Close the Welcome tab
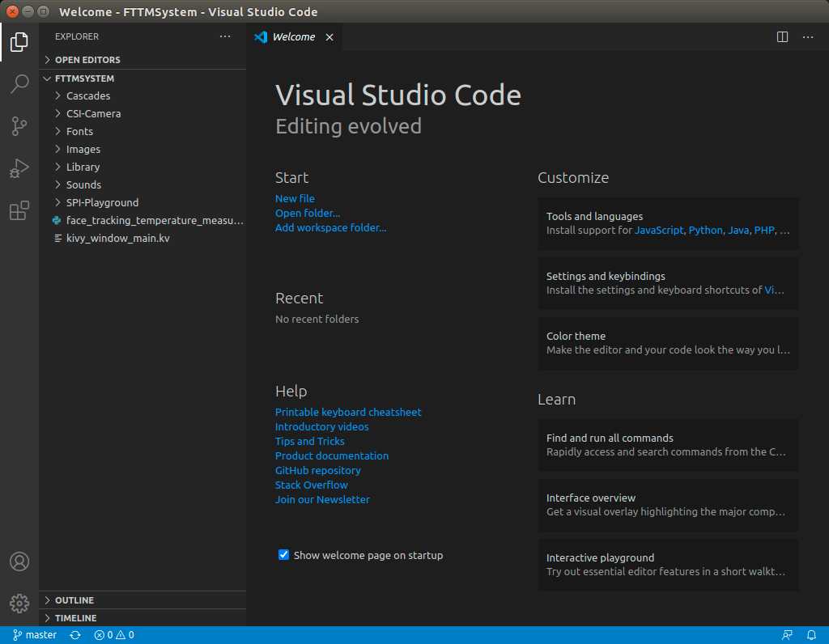 pyautogui.click(x=329, y=37)
